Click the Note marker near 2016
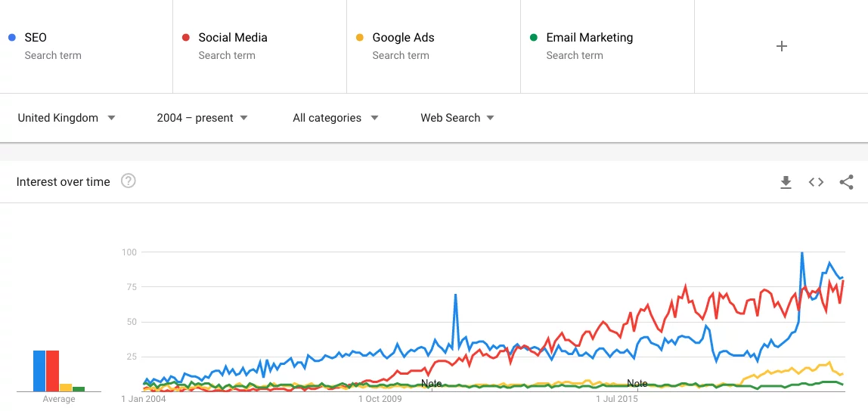Screen dimensions: 868x411 coord(637,384)
